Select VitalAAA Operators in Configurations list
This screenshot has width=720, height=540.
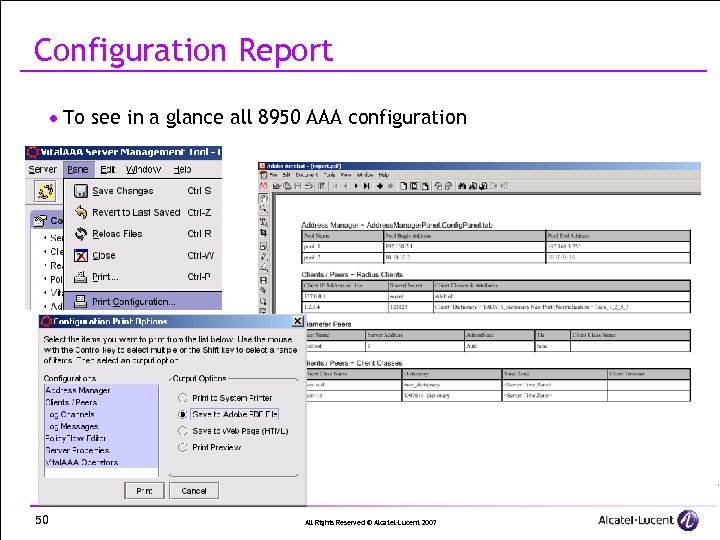101,462
